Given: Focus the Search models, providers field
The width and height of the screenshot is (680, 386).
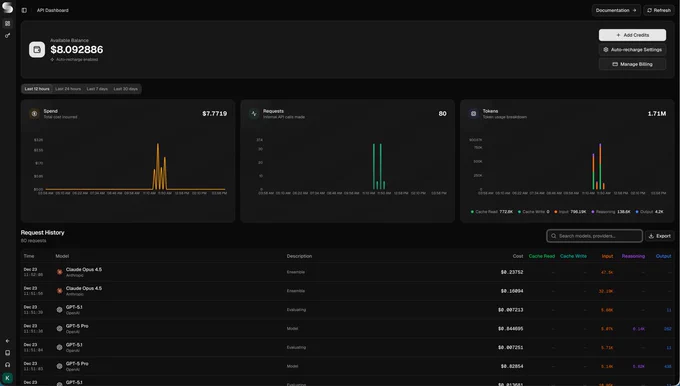Looking at the screenshot, I should coord(594,236).
